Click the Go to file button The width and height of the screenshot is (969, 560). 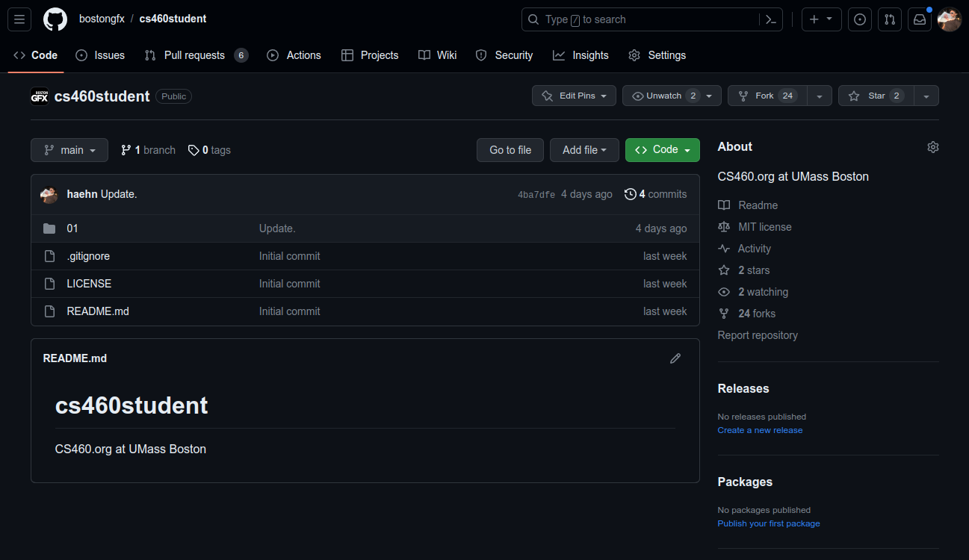coord(510,150)
